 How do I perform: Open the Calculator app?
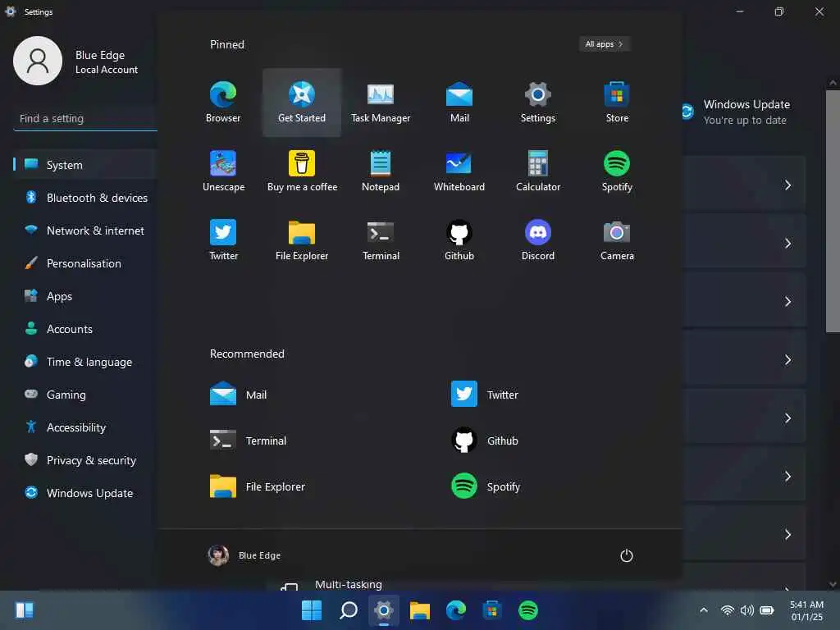[538, 171]
